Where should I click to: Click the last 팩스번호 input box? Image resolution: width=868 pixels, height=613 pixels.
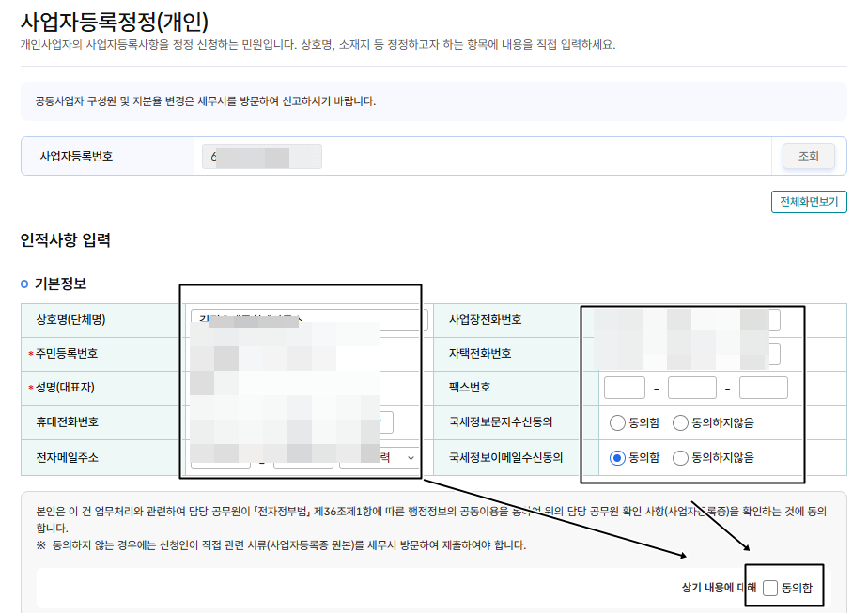tap(761, 387)
